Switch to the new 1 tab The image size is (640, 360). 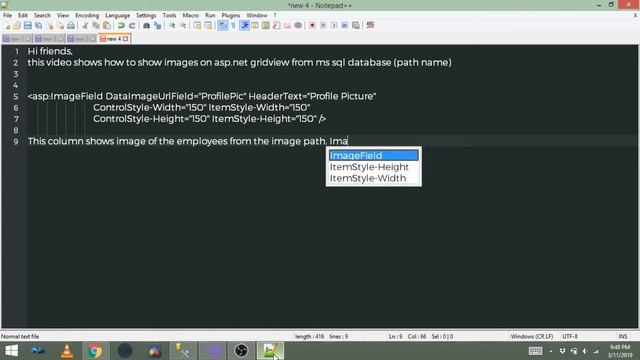click(x=17, y=39)
